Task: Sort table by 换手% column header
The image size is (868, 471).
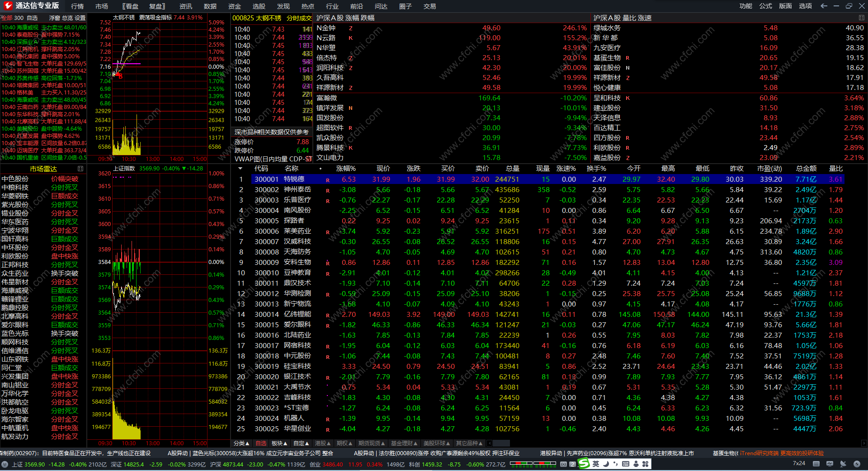Action: pyautogui.click(x=596, y=169)
